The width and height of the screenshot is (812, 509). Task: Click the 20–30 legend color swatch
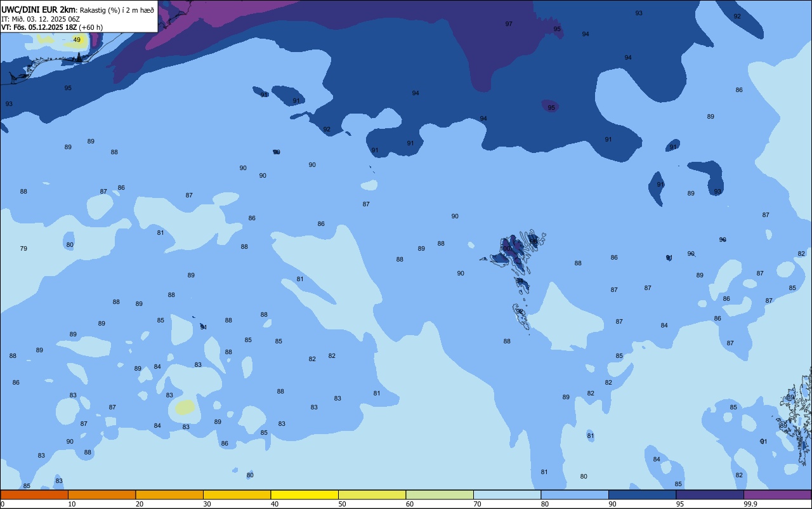[169, 494]
